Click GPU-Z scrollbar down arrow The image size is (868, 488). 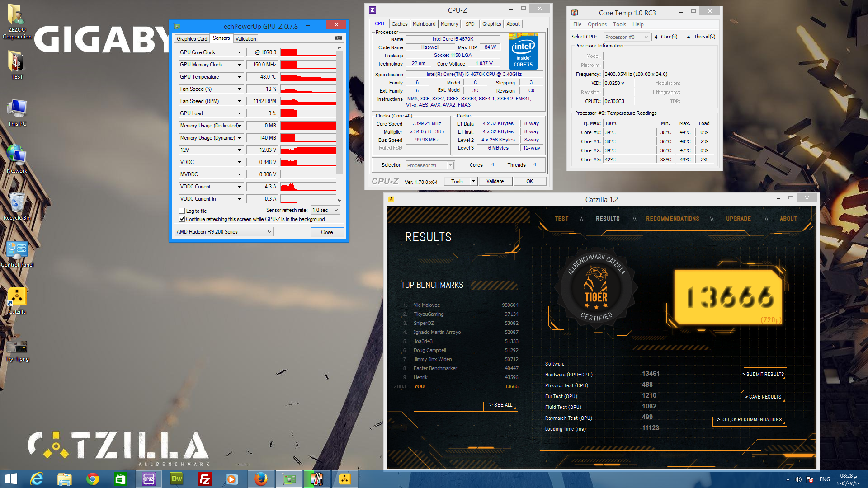coord(340,200)
